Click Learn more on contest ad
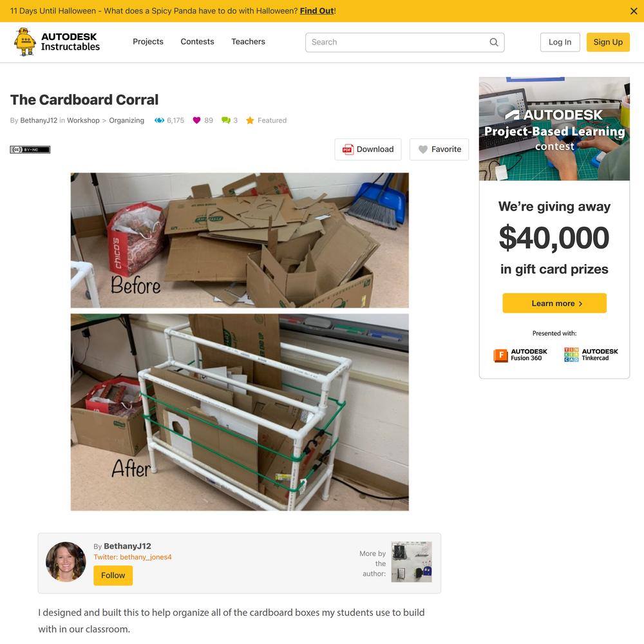644x644 pixels. pyautogui.click(x=554, y=303)
